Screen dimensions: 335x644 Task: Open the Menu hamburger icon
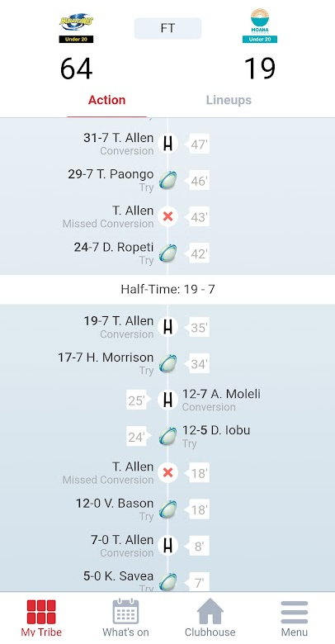pyautogui.click(x=295, y=613)
